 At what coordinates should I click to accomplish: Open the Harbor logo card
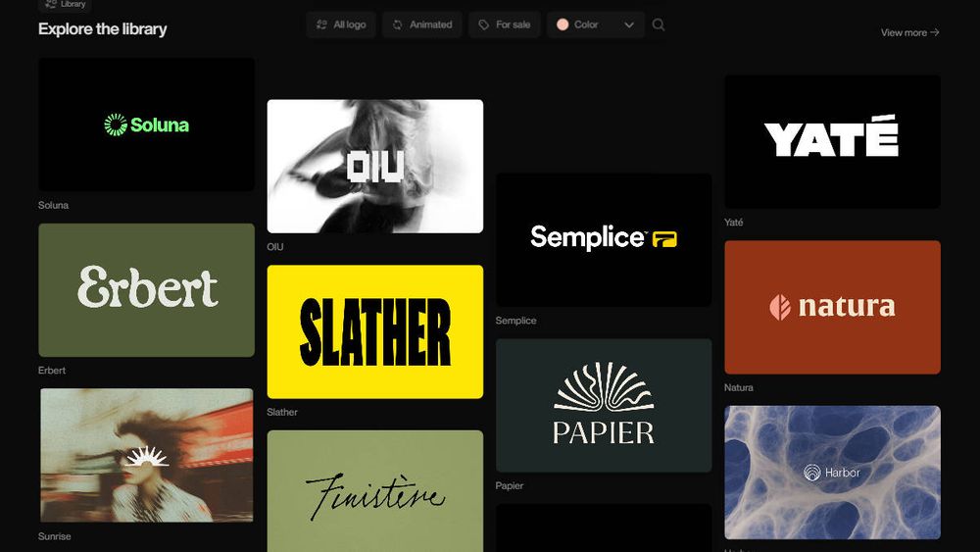832,473
